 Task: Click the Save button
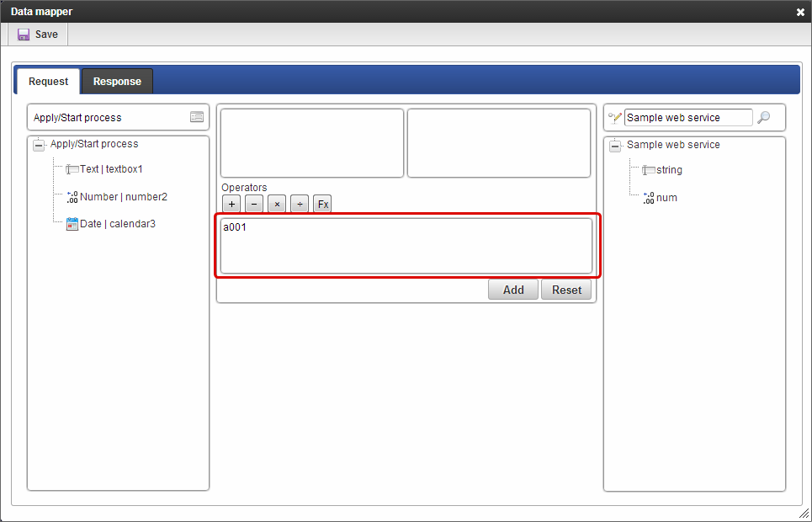37,35
